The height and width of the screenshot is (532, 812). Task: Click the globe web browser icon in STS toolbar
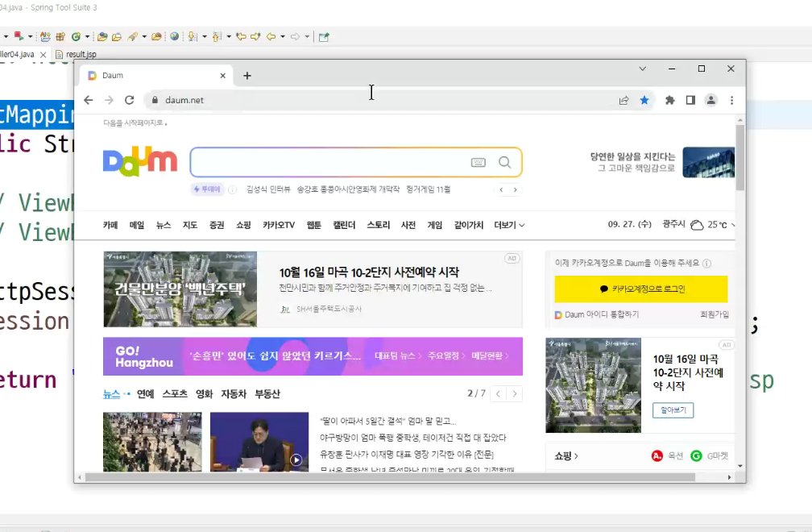[x=175, y=37]
